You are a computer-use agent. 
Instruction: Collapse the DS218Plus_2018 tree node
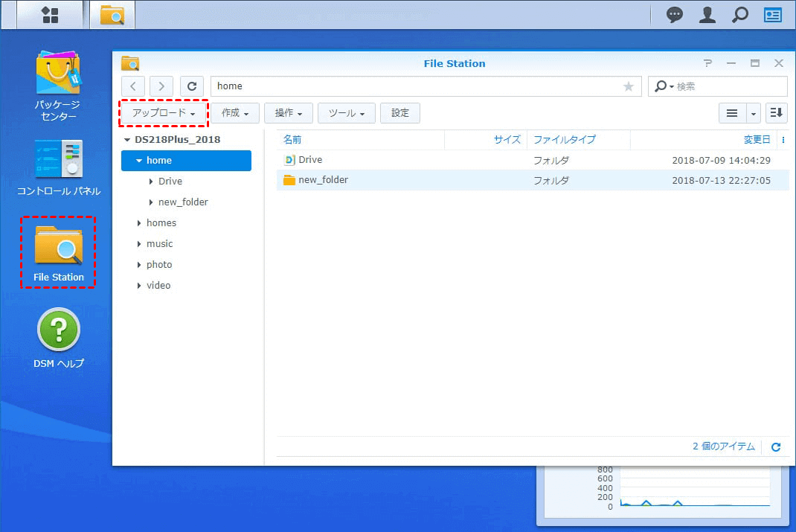tap(127, 140)
